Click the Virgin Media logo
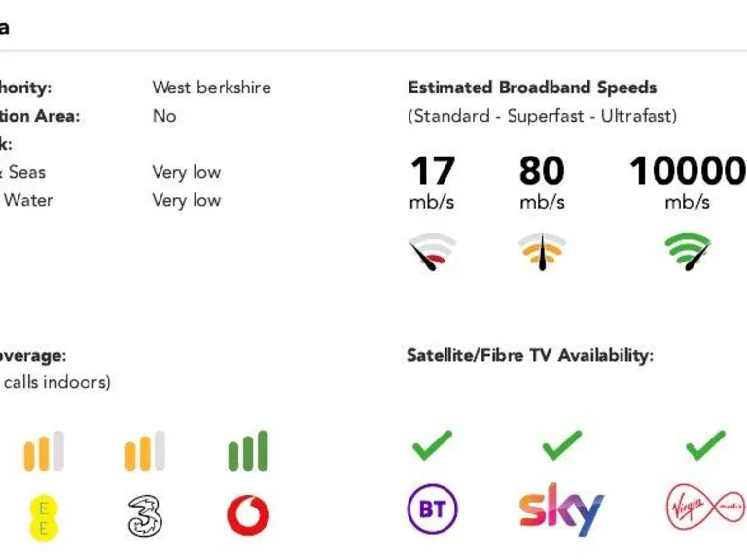 (x=705, y=507)
